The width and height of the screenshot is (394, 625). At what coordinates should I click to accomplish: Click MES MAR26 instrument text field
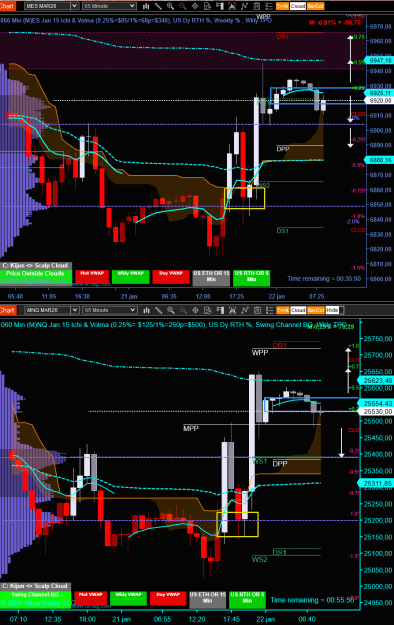coord(47,6)
